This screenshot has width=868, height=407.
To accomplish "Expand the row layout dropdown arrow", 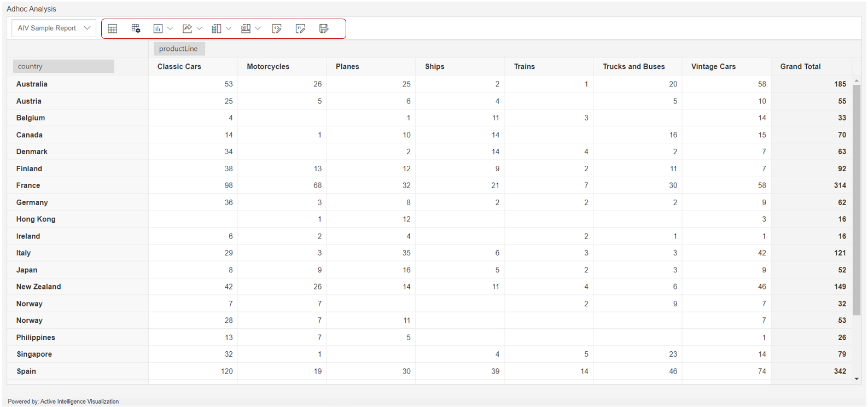I will click(x=258, y=28).
